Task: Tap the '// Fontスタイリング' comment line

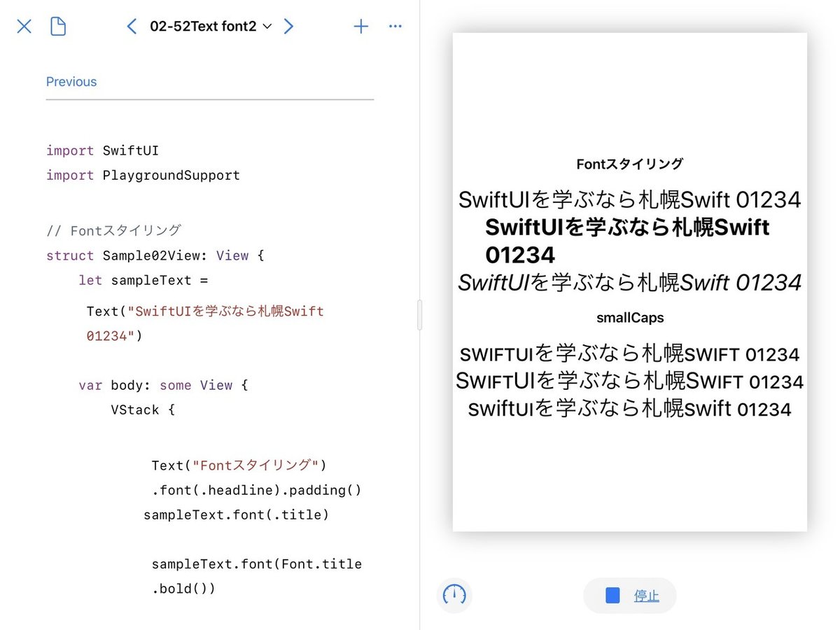Action: tap(113, 230)
